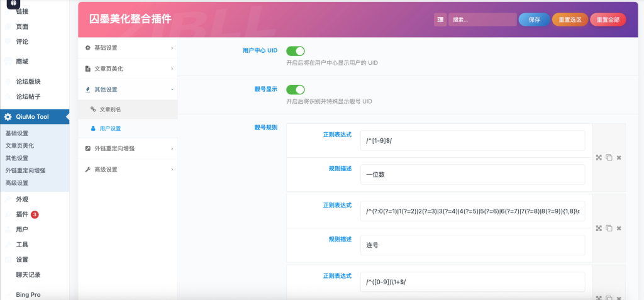Click the user icon next to 用户设置
This screenshot has height=300, width=644.
tap(93, 128)
